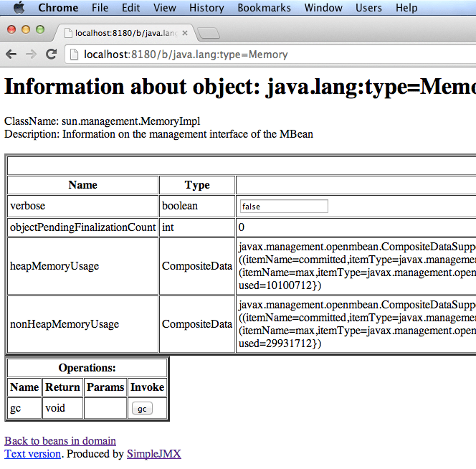Screen dimensions: 476x469
Task: Click the Name header of attributes table
Action: (82, 185)
